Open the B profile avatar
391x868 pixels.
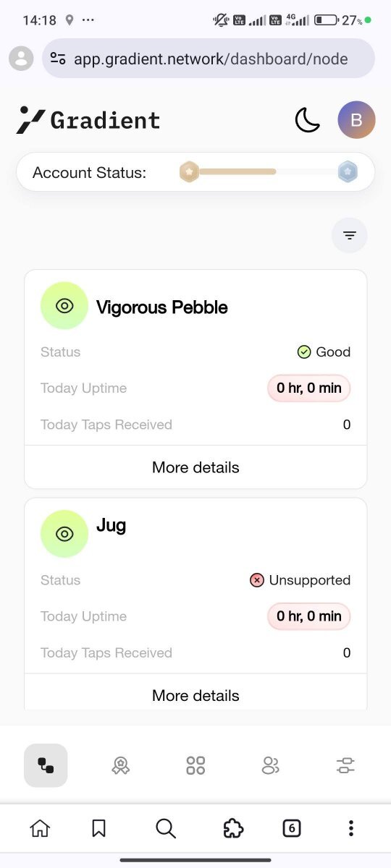pos(356,119)
